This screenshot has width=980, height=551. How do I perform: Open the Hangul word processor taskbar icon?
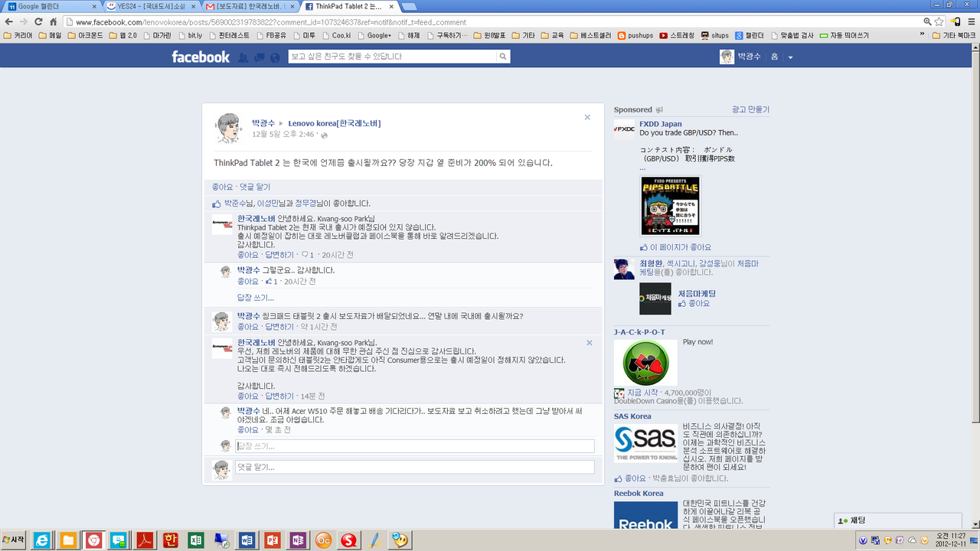tap(170, 540)
